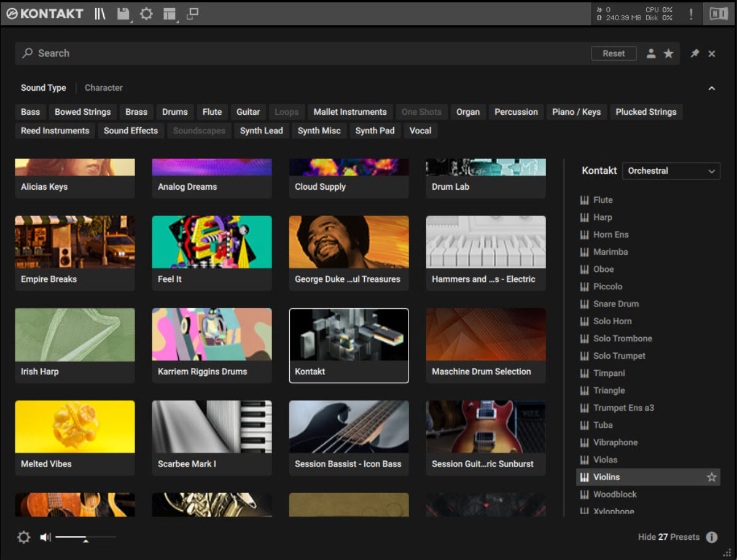Select the Drums tag
This screenshot has width=737, height=560.
tap(175, 112)
